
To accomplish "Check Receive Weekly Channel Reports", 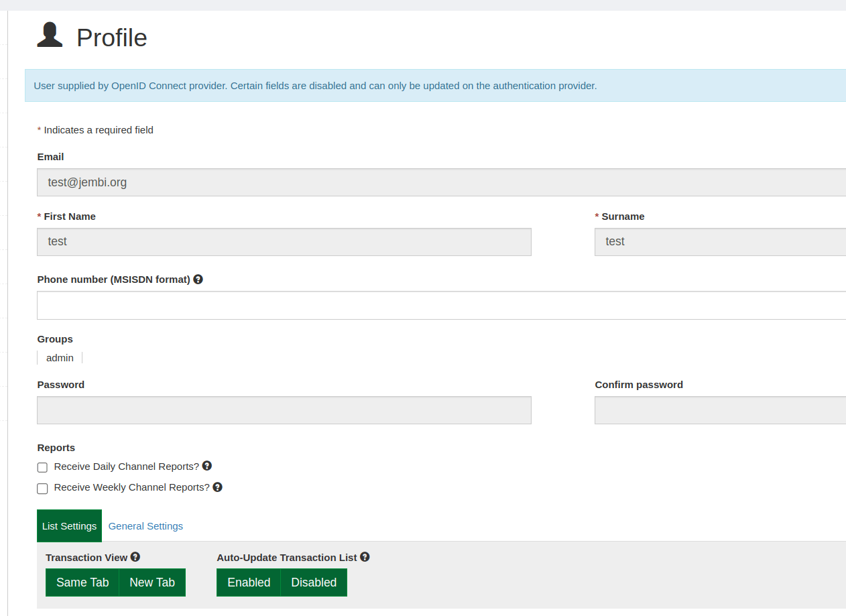I will click(x=42, y=488).
